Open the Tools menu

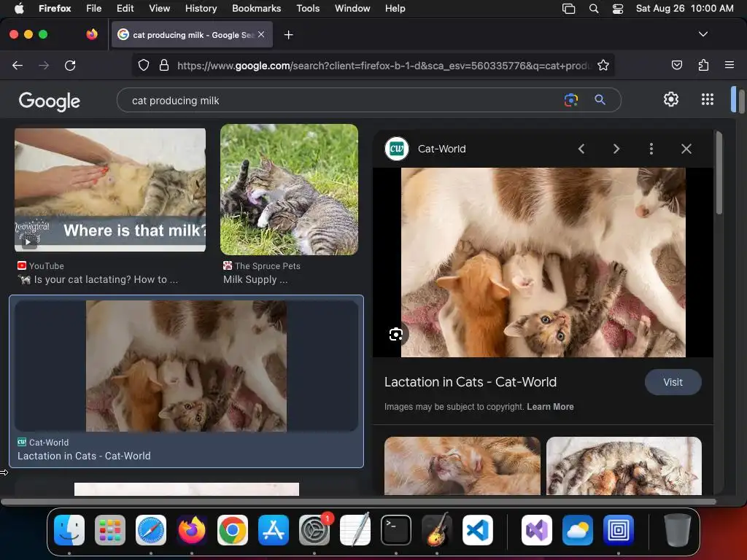coord(308,9)
